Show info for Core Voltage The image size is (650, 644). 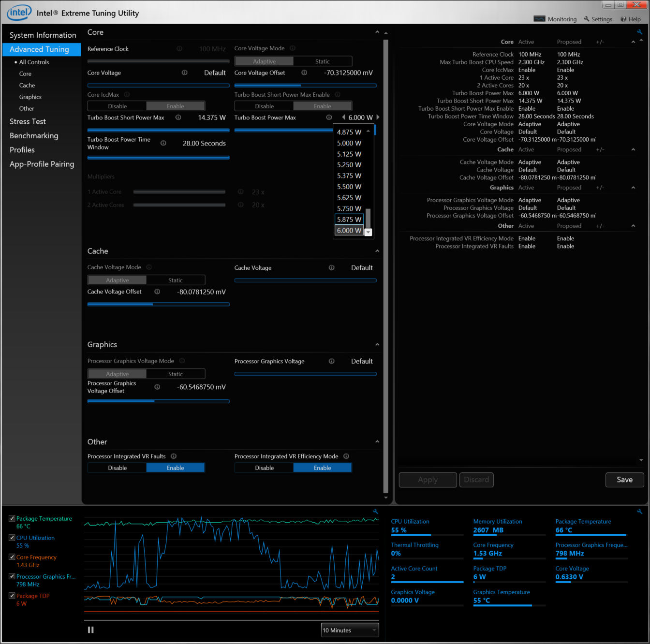[x=185, y=73]
